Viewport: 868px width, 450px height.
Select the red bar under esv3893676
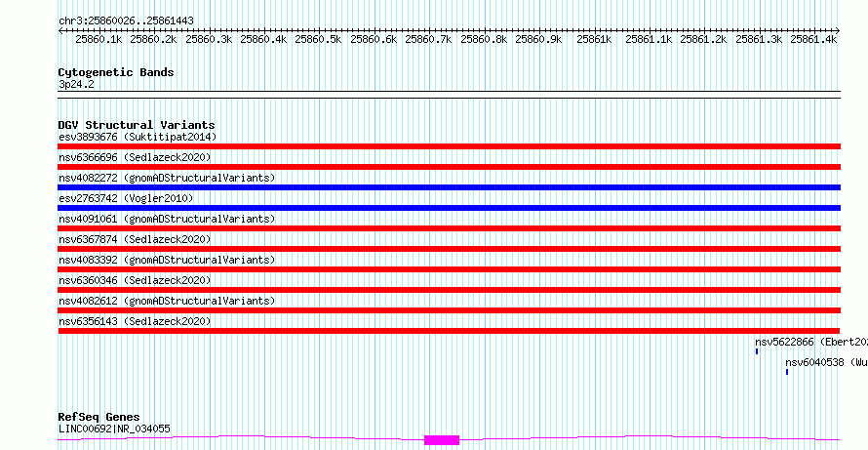[x=450, y=146]
